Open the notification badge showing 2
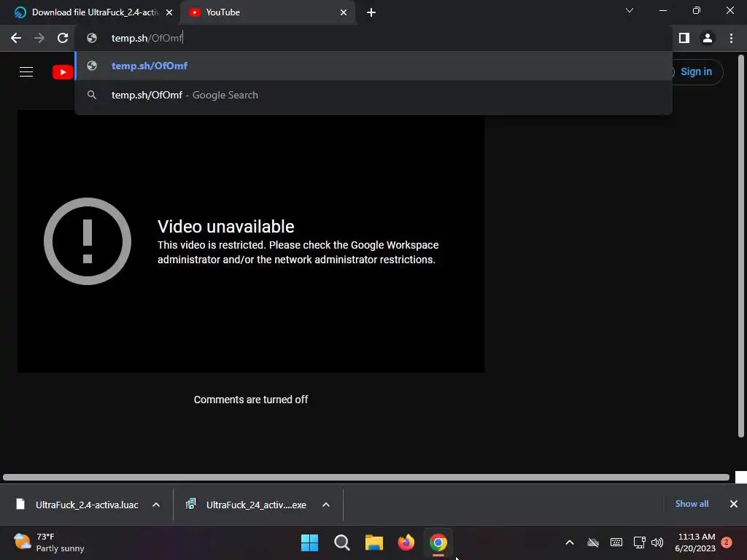This screenshot has height=560, width=747. click(x=727, y=542)
